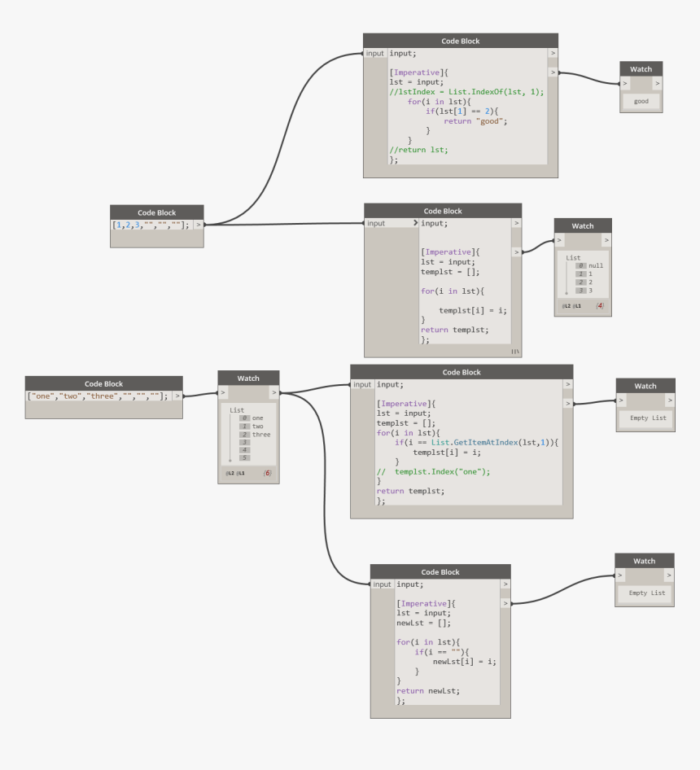Click the {4} list count indicator
The width and height of the screenshot is (700, 770).
point(601,305)
